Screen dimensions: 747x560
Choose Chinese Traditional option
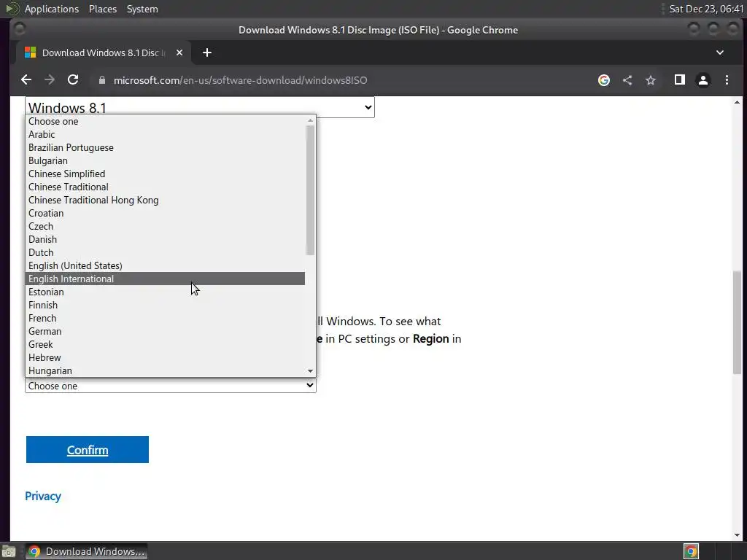click(166, 187)
